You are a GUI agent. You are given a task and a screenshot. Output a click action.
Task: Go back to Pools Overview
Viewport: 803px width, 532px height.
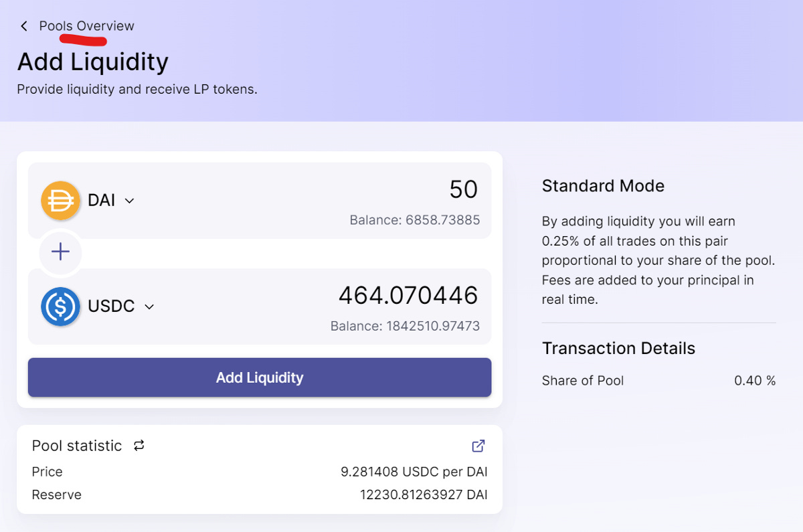pyautogui.click(x=86, y=26)
